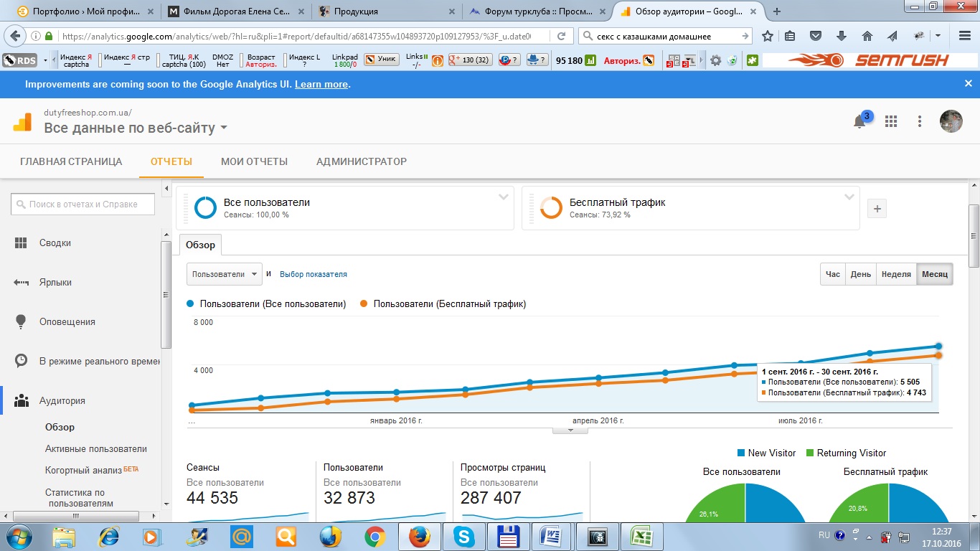Switch to the ОТЧЕТЫ tab
980x551 pixels.
coord(171,161)
